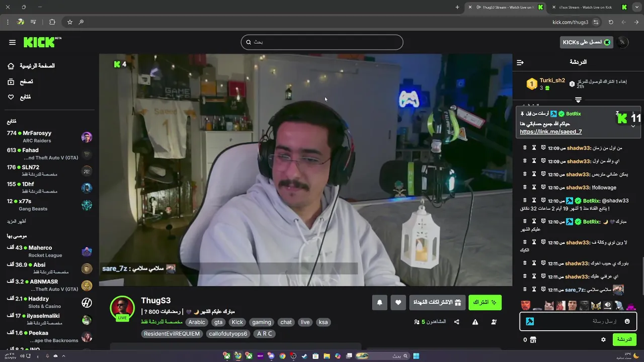Open chat settings gear
Viewport: 644px width, 362px height.
(603, 340)
